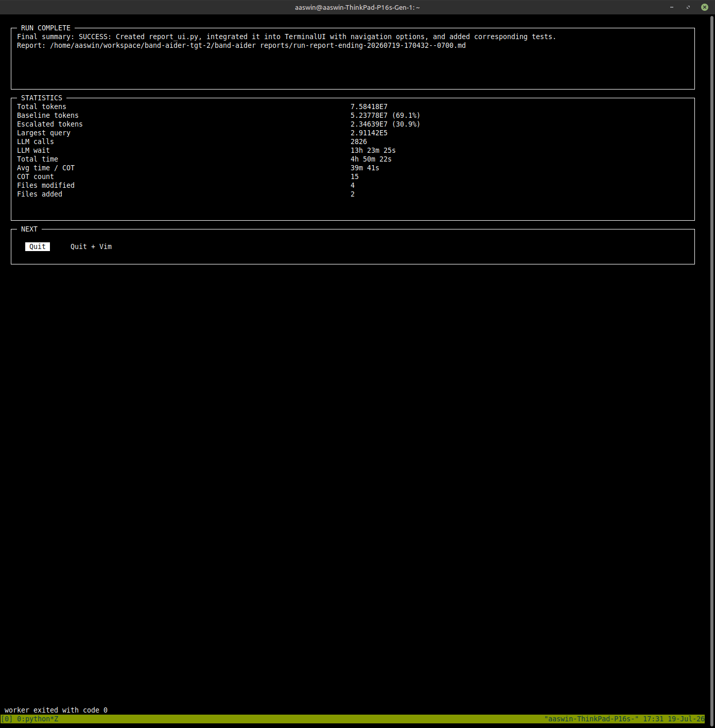Click the tmux hostname aaswin-ThinkPad-P16s status
The height and width of the screenshot is (728, 715).
(591, 719)
